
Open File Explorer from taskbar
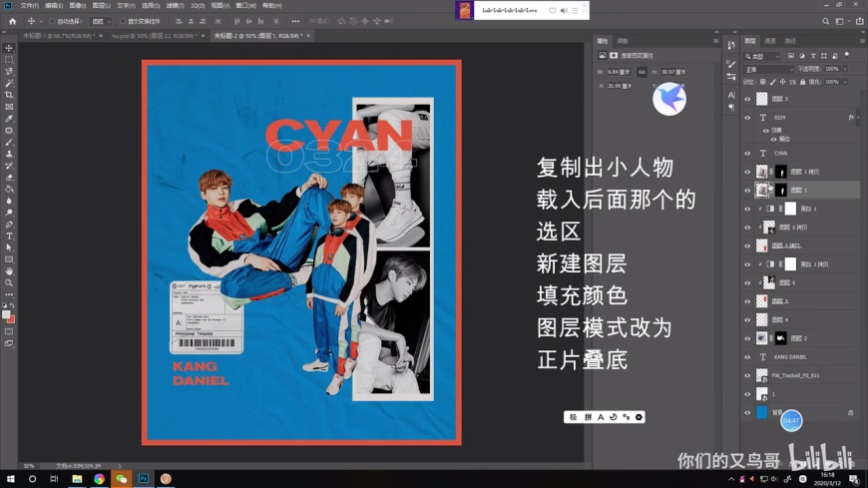[77, 479]
